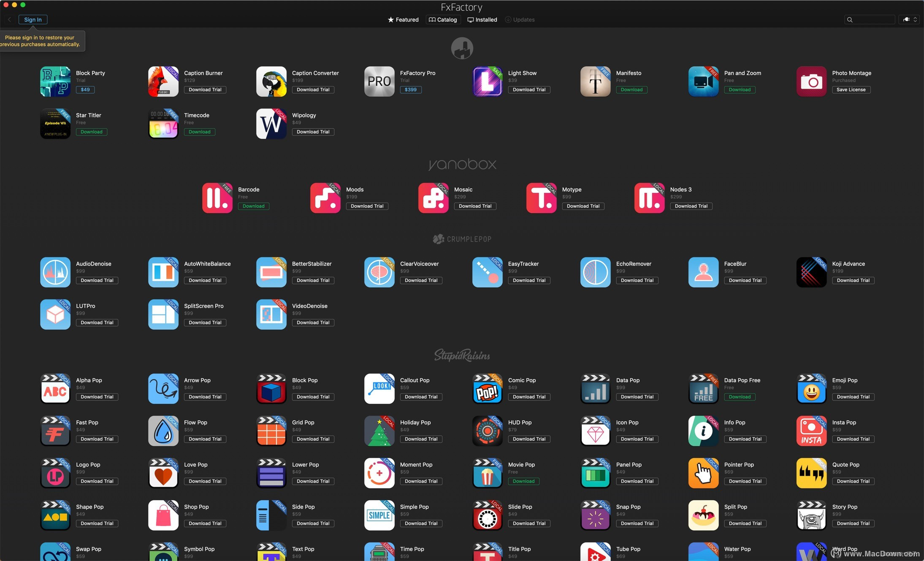Download the free Barcode plugin

click(x=253, y=206)
